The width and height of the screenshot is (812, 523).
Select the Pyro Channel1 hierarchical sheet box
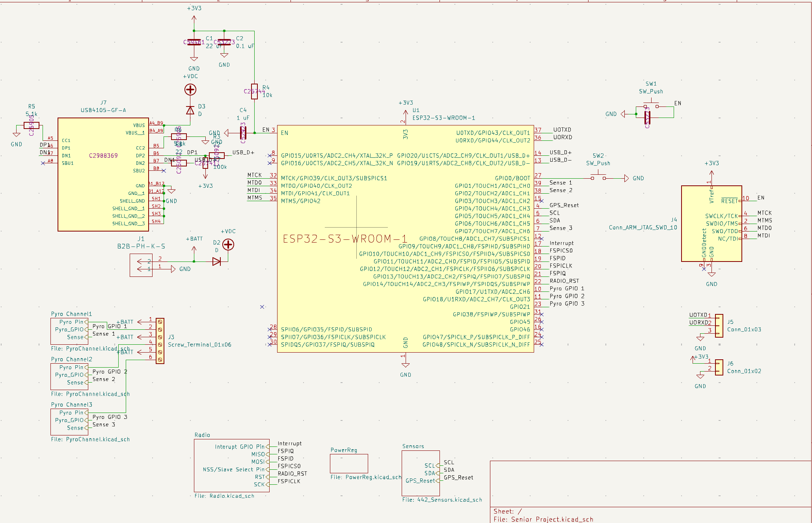coord(69,331)
